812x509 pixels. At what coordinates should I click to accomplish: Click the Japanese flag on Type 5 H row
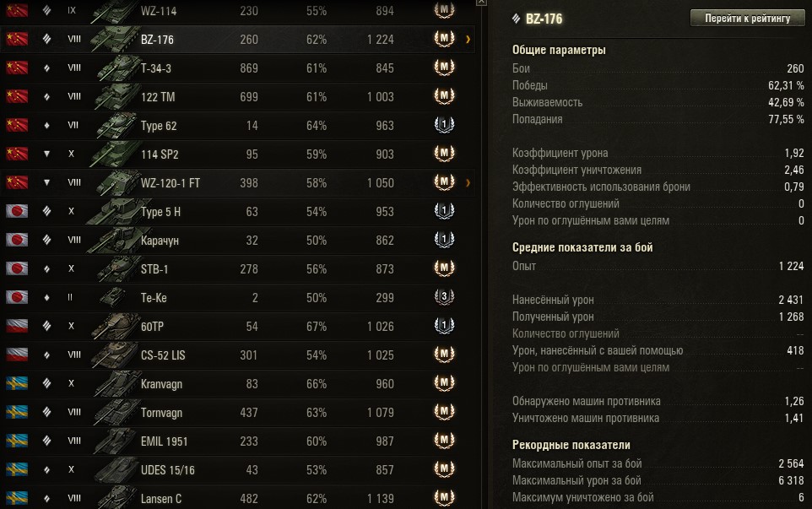click(17, 212)
